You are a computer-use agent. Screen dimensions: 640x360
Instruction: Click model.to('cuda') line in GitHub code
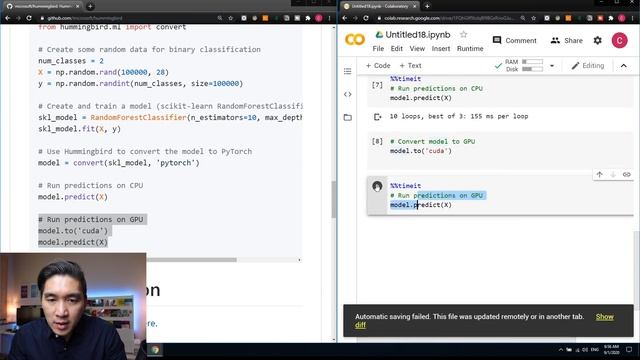[73, 231]
